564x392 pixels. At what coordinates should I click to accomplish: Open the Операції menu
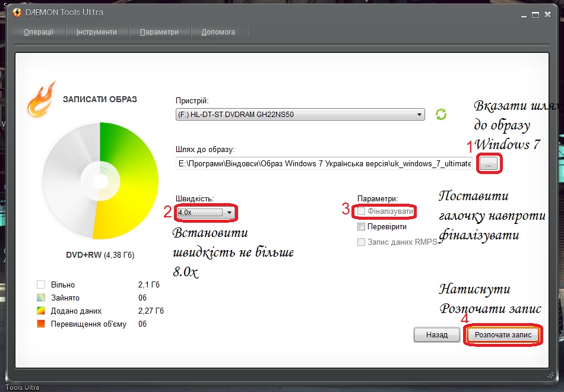pyautogui.click(x=39, y=32)
